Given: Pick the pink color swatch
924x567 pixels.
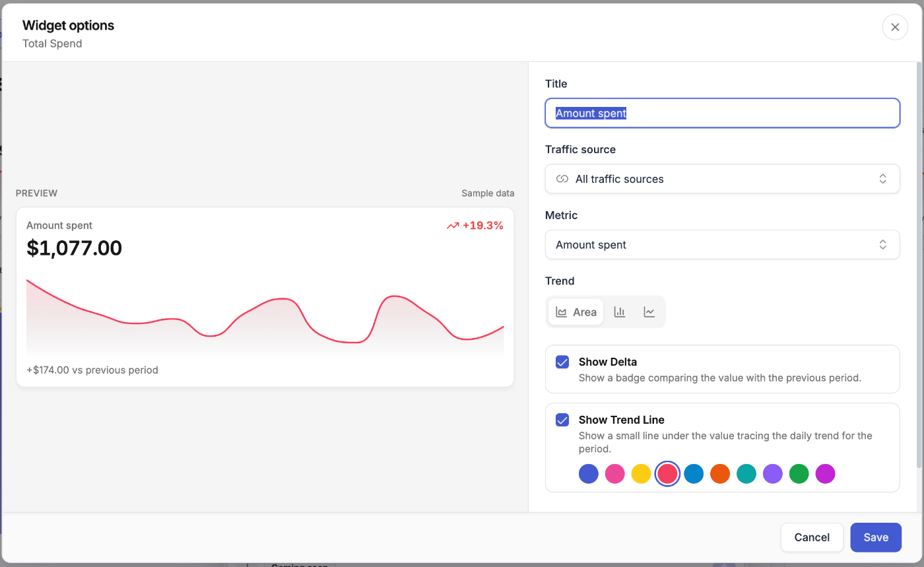Looking at the screenshot, I should (615, 474).
